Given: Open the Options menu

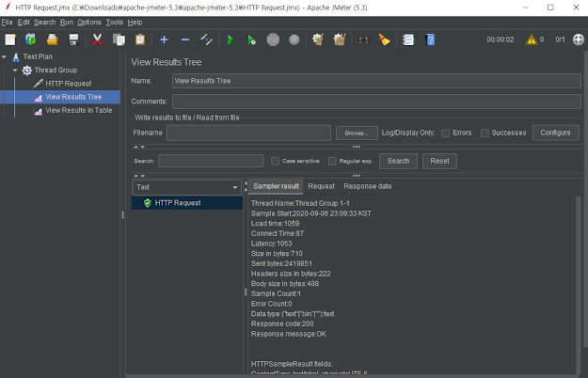Looking at the screenshot, I should point(89,23).
